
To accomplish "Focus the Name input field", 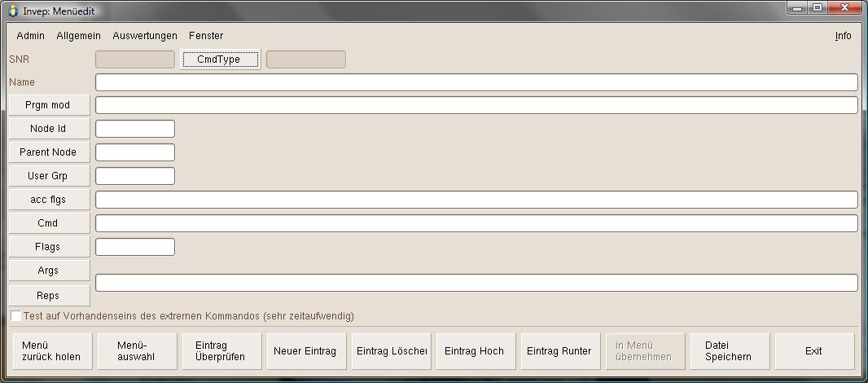I will [476, 82].
